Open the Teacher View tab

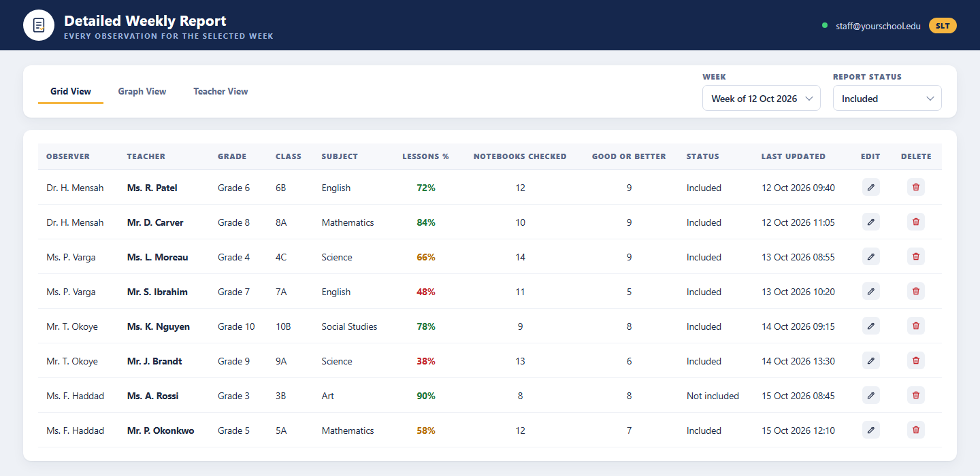[x=220, y=91]
